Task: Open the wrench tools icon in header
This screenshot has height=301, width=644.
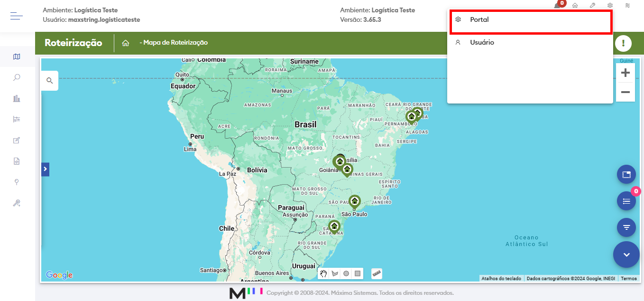Action: pyautogui.click(x=592, y=6)
